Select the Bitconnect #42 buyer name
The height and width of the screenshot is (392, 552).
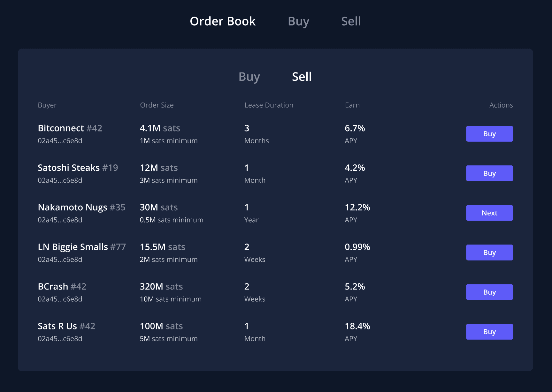click(70, 128)
